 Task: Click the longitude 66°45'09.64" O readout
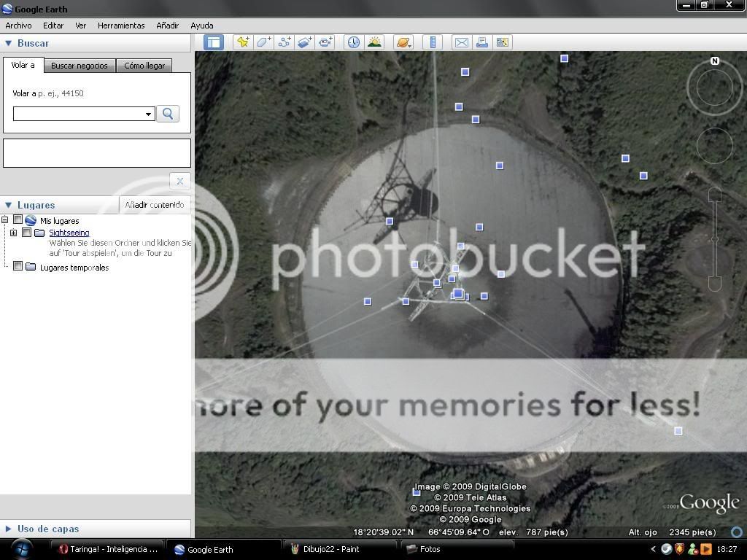pyautogui.click(x=459, y=532)
